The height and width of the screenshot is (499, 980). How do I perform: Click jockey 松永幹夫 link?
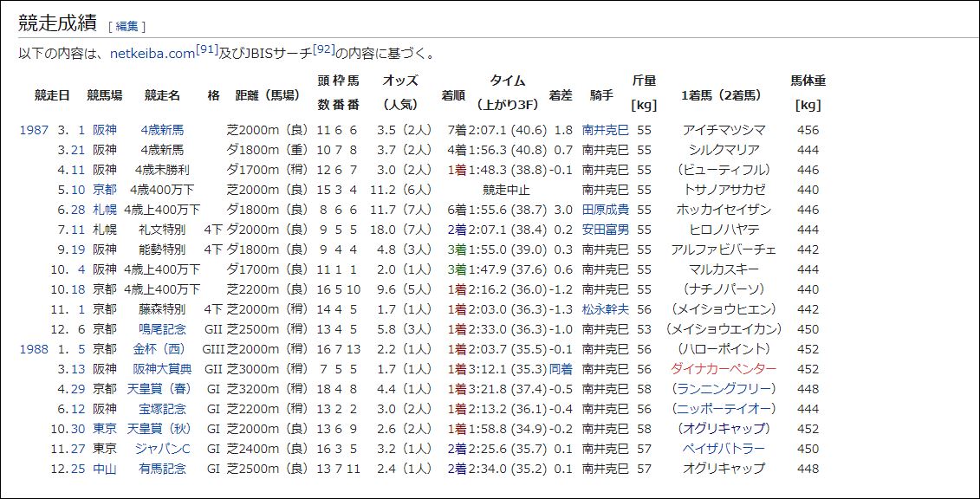[x=606, y=309]
